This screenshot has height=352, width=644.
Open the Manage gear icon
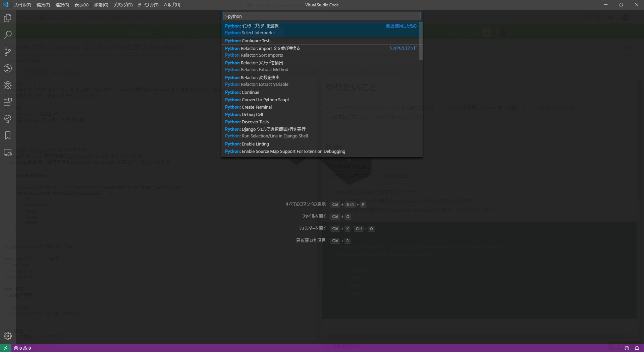(x=7, y=336)
